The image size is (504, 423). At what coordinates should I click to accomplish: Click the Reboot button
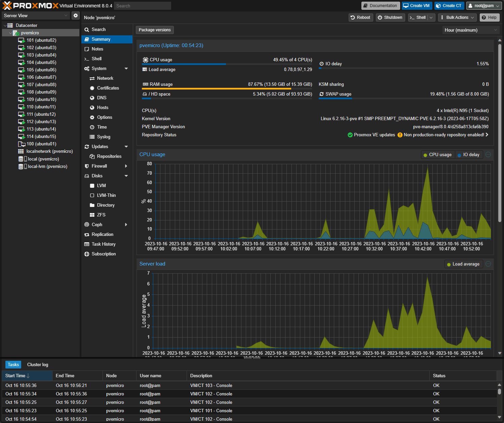pos(360,17)
